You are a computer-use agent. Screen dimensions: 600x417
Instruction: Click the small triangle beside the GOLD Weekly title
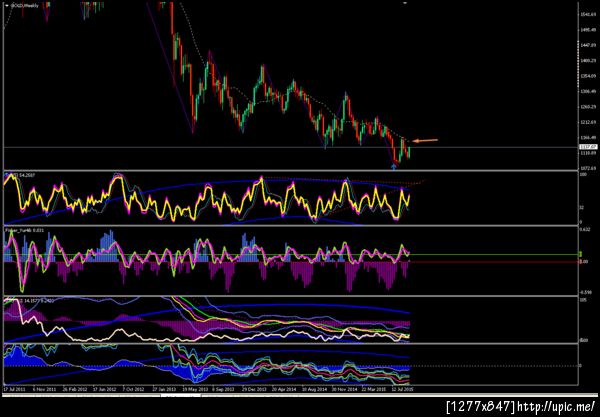(x=7, y=6)
